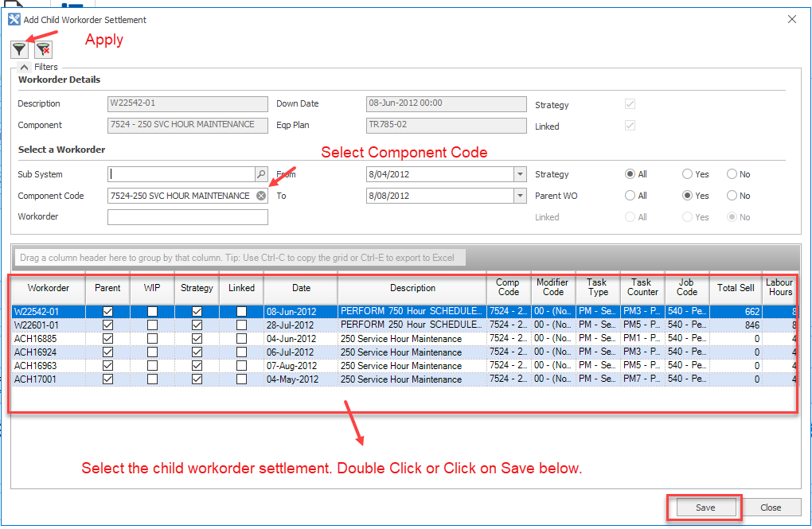Click the Clear filter icon with red X
The width and height of the screenshot is (812, 529).
tap(43, 49)
